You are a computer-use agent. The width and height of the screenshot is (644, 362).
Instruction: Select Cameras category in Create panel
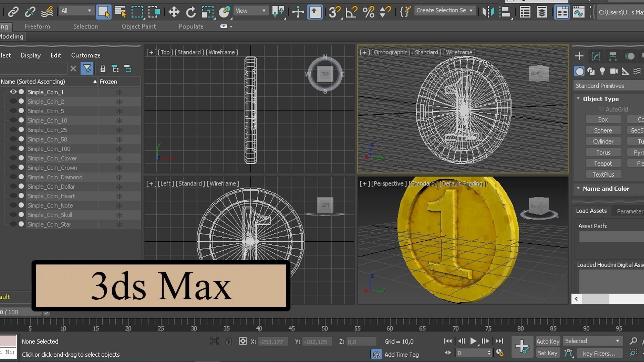pos(614,71)
